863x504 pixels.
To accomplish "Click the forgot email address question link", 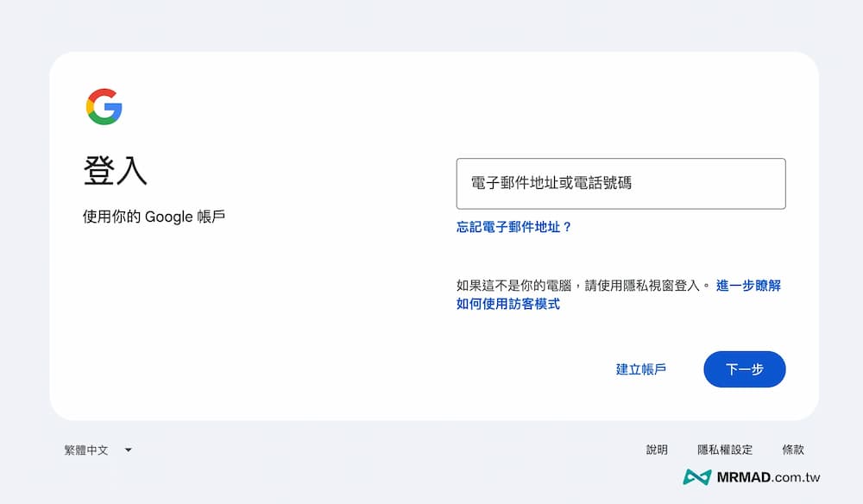I will tap(515, 226).
